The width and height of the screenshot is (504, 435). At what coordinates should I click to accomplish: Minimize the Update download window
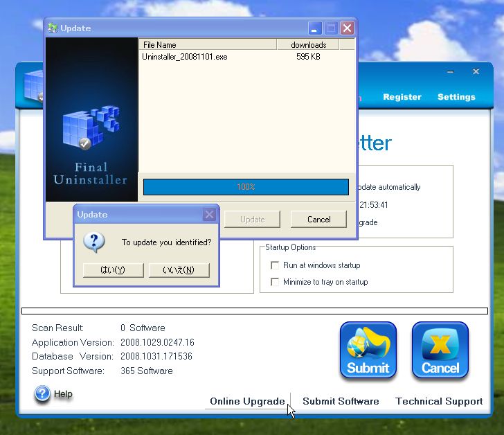tap(315, 28)
